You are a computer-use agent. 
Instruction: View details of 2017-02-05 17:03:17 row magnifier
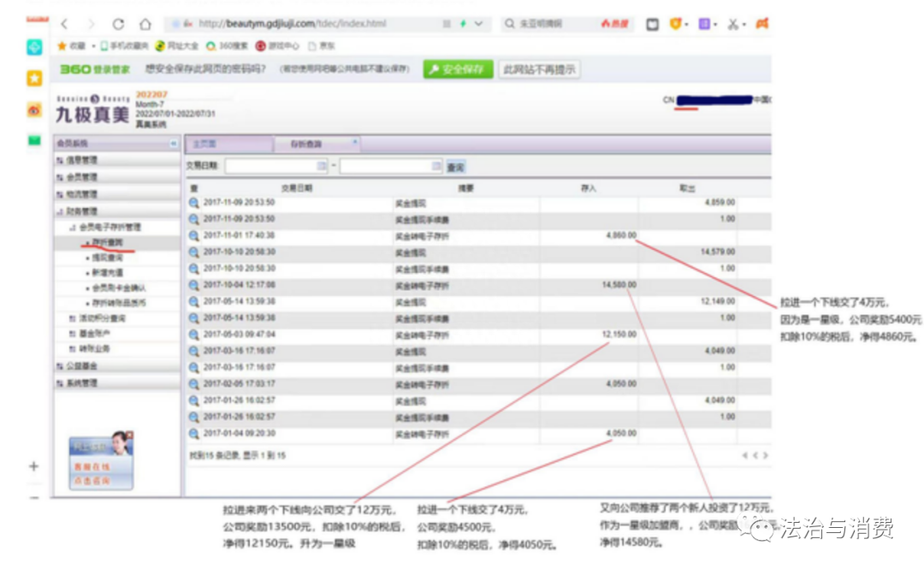[x=194, y=384]
